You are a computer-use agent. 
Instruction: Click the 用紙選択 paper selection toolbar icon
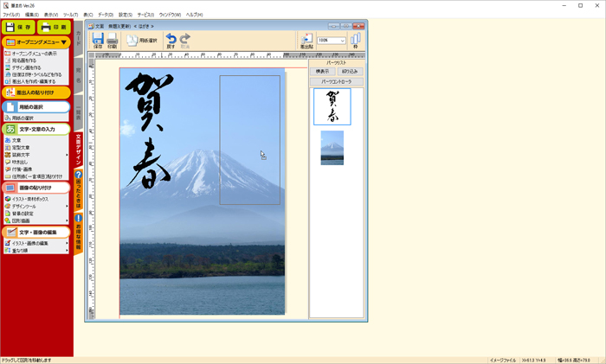click(142, 40)
